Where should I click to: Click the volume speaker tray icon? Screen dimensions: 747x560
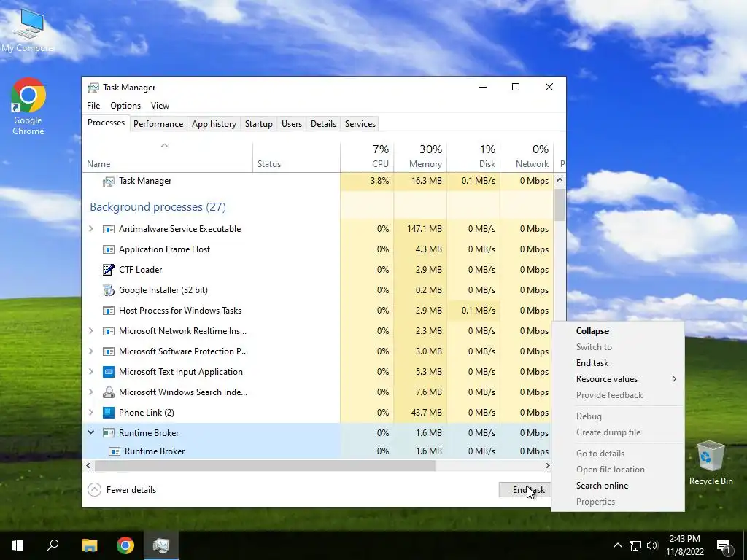tap(652, 545)
